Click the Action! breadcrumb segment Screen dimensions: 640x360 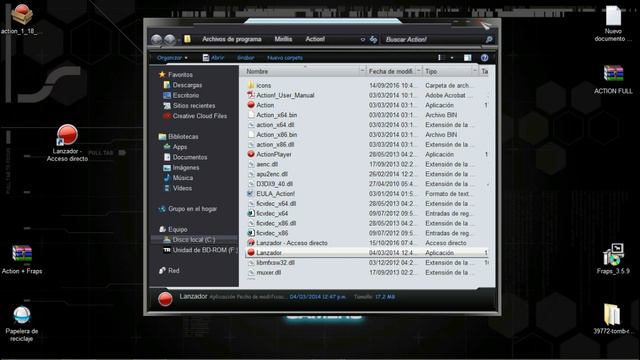[315, 39]
